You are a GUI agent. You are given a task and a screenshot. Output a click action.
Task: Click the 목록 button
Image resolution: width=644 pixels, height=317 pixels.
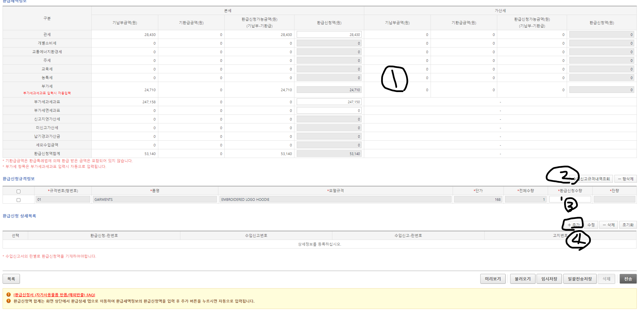coord(11,279)
